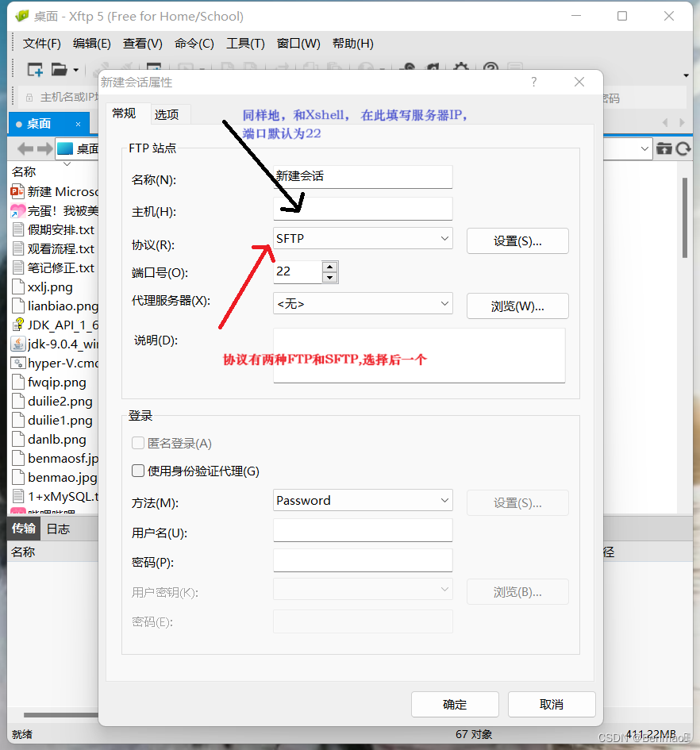
Task: Select the 传输 tab in the bottom panel
Action: click(24, 528)
